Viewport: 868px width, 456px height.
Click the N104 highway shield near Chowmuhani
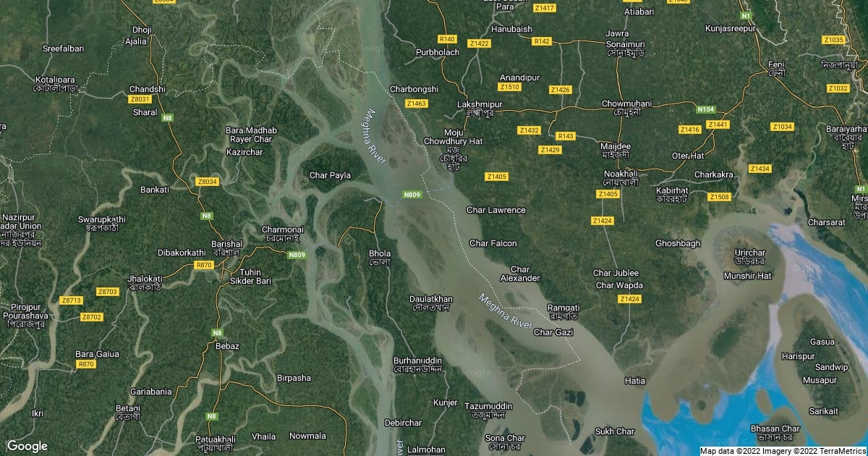coord(706,109)
